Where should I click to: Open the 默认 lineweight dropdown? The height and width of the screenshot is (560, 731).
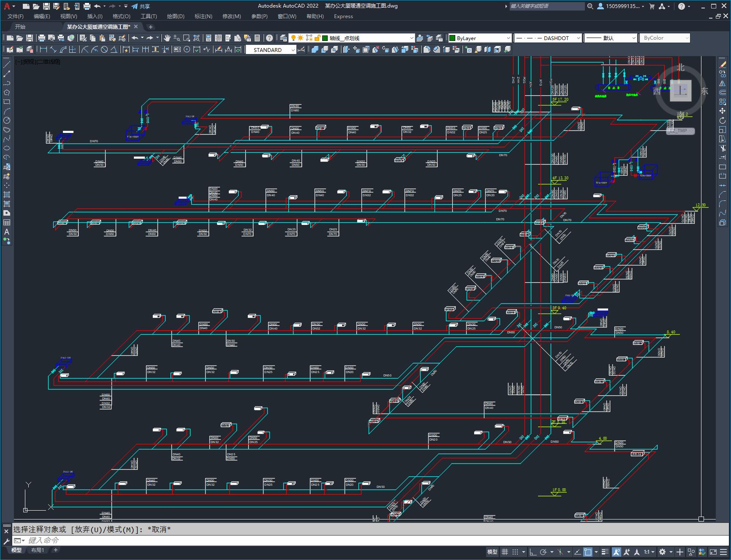coord(610,38)
